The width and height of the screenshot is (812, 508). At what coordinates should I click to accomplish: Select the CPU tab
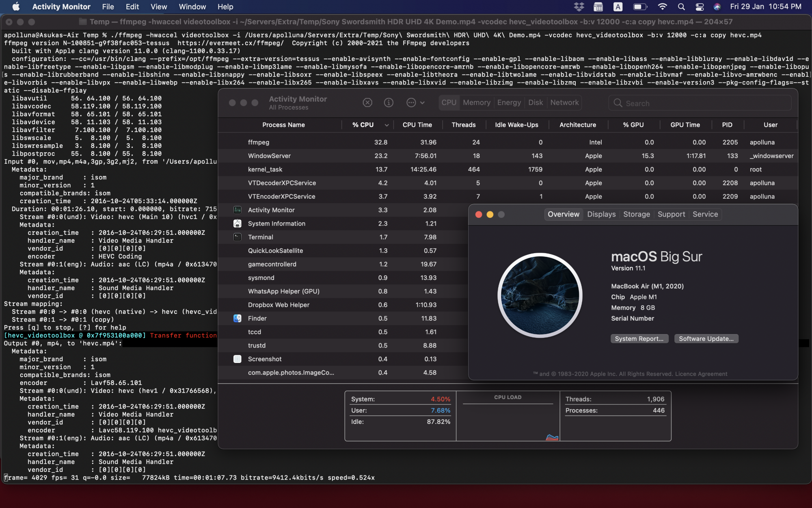[x=449, y=102]
